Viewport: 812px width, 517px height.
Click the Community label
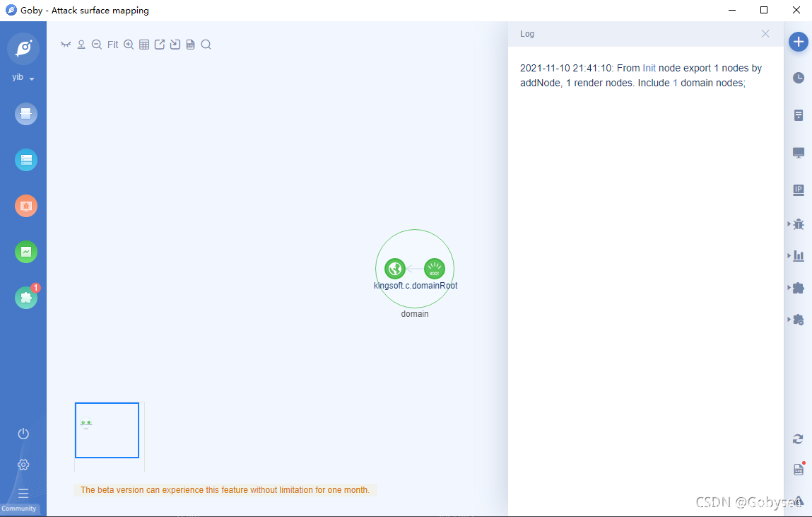(x=19, y=509)
